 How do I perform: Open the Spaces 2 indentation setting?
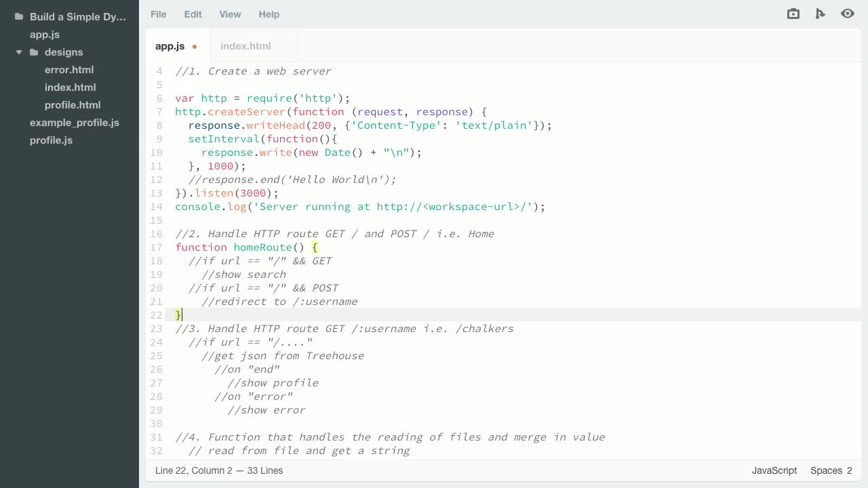(x=830, y=470)
